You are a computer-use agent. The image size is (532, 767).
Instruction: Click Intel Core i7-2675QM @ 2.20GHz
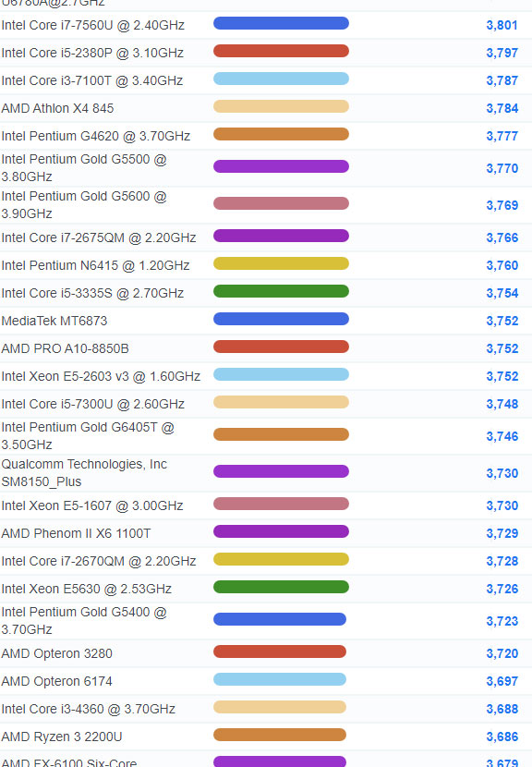99,237
